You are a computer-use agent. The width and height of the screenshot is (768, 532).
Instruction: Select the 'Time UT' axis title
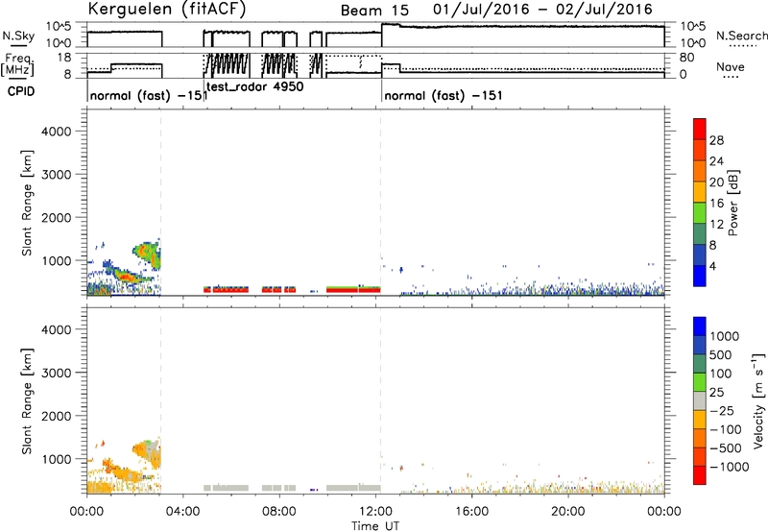pyautogui.click(x=375, y=526)
